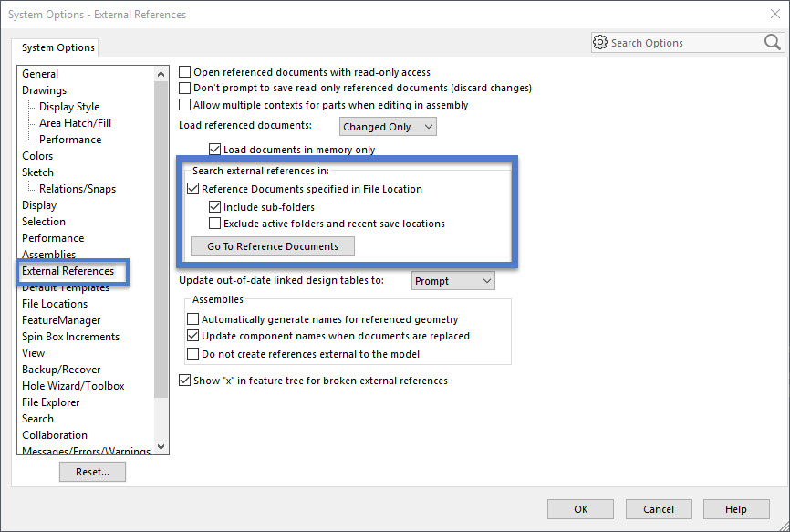Check do not create external references
Screen dimensions: 790x532
pos(193,354)
